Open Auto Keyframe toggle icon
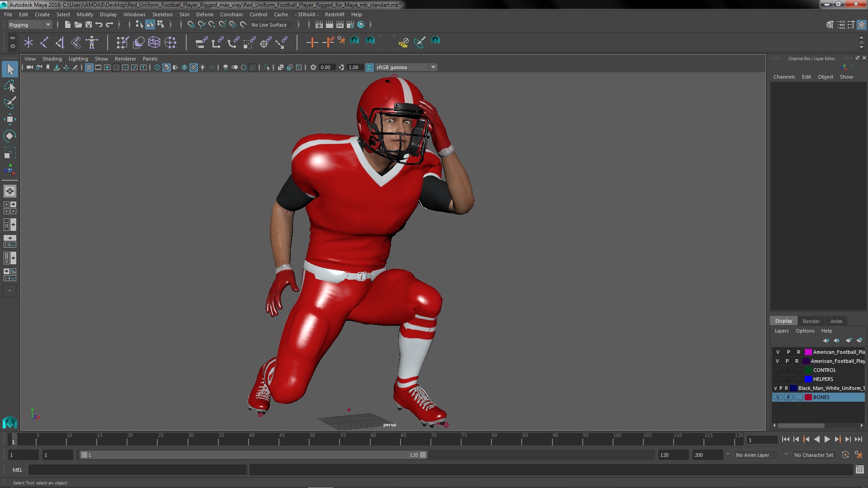The height and width of the screenshot is (488, 868). 845,455
